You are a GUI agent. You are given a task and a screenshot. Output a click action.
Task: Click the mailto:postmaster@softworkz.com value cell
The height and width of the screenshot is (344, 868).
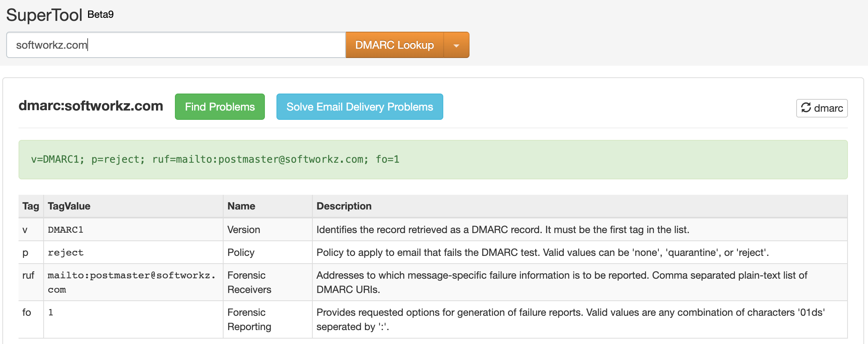(131, 282)
